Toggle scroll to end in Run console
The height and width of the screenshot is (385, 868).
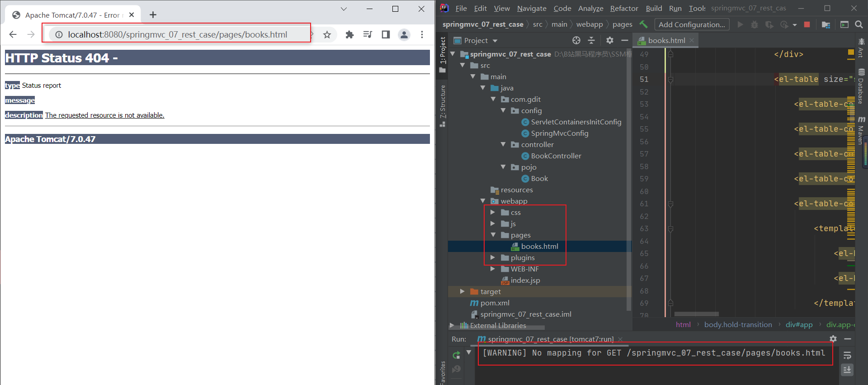pos(847,370)
